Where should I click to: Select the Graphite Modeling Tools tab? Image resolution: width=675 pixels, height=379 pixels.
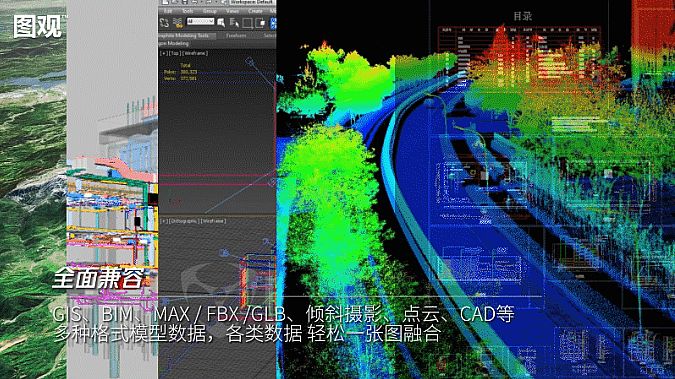click(x=183, y=36)
